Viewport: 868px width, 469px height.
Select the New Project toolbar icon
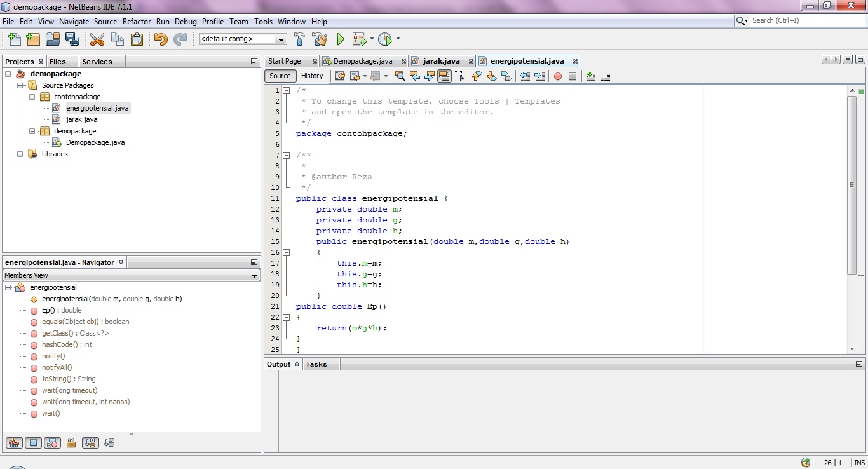tap(33, 39)
